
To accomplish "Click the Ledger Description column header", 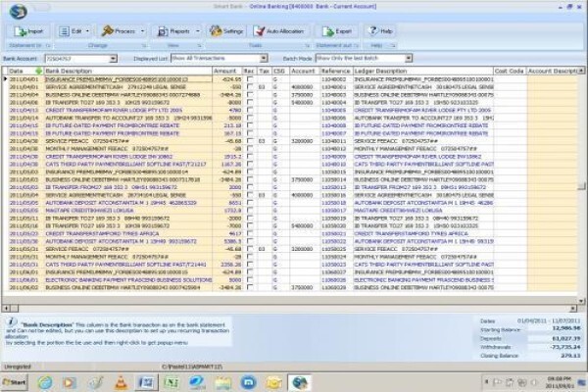I will click(x=423, y=71).
